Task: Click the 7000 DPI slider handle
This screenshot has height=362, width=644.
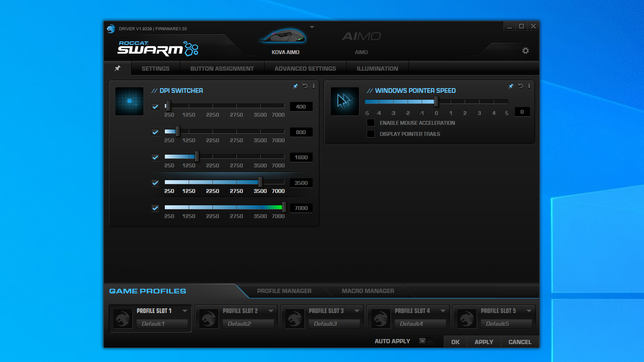Action: (x=284, y=207)
